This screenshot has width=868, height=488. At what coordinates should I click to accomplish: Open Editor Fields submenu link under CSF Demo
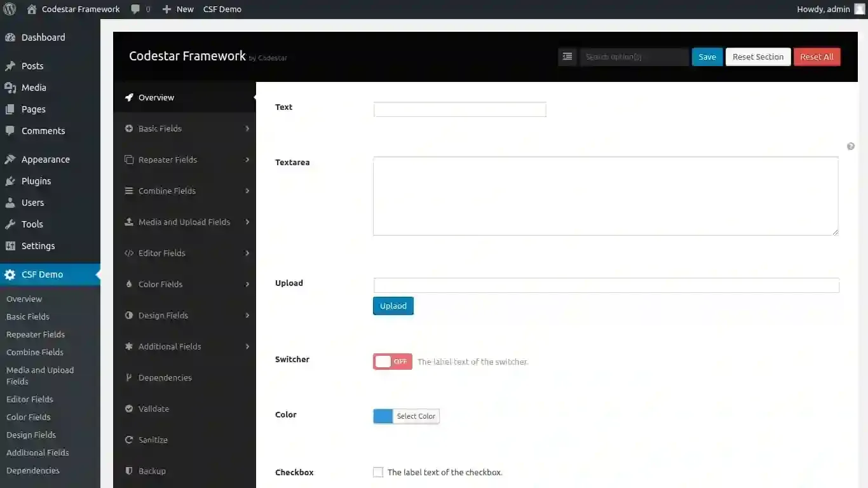30,399
